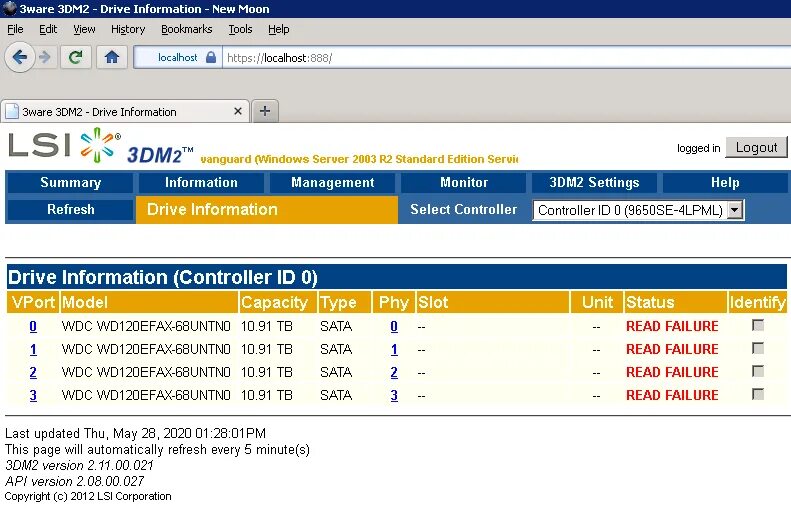Viewport: 791px width, 512px height.
Task: Click the Last updated timestamp text
Action: tap(135, 433)
